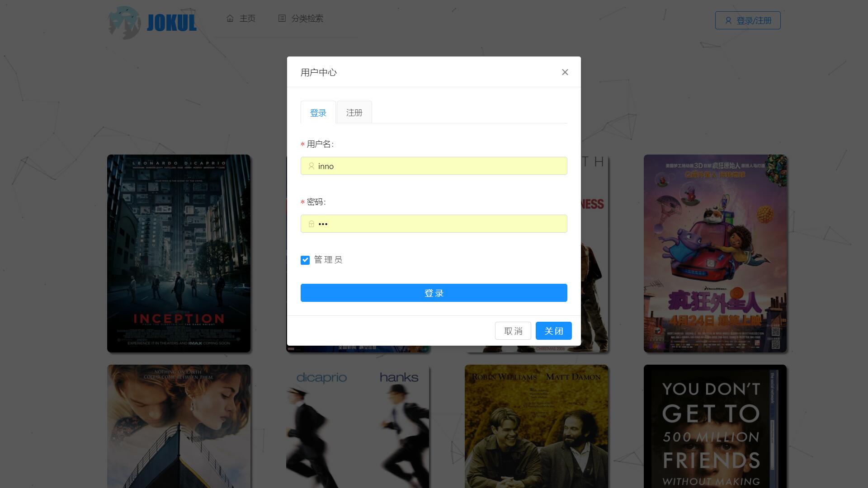Open the 分类检索 menu item
Image resolution: width=868 pixels, height=488 pixels.
[307, 19]
